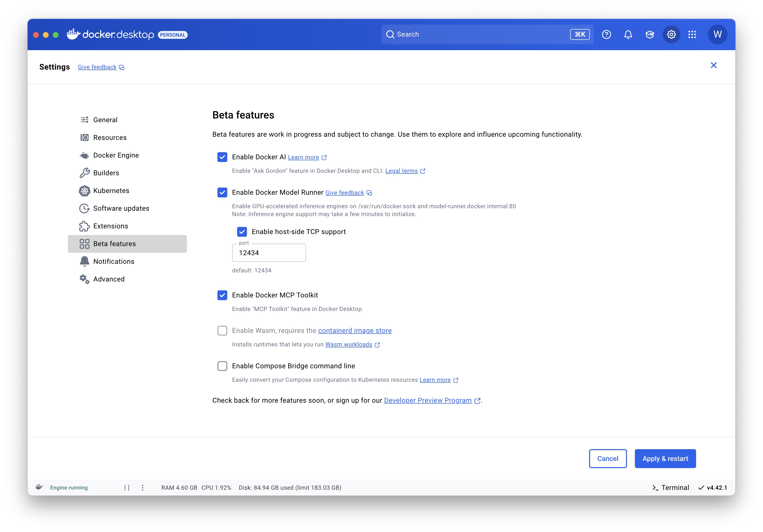Disable host-side TCP support checkbox
This screenshot has height=532, width=763.
pyautogui.click(x=242, y=232)
